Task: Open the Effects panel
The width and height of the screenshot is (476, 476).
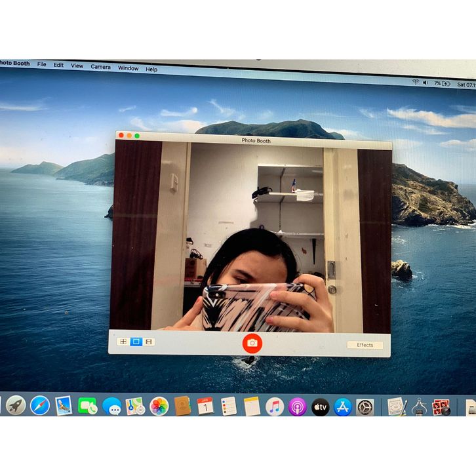Action: click(x=365, y=345)
